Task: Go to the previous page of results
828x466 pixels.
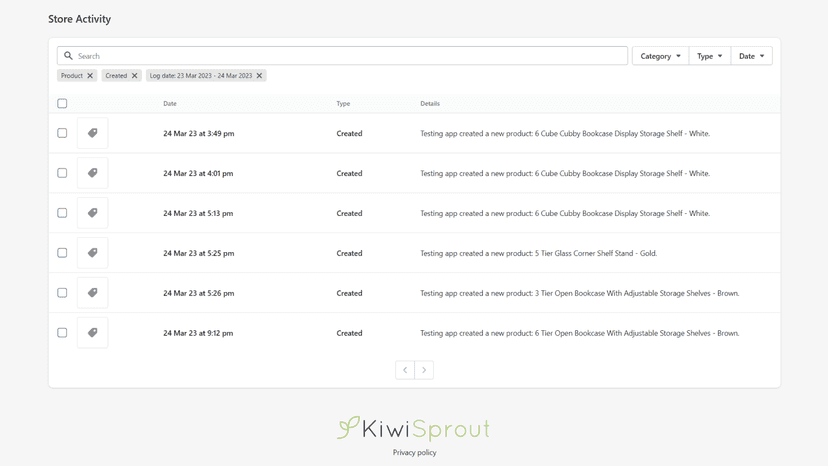Action: 405,370
